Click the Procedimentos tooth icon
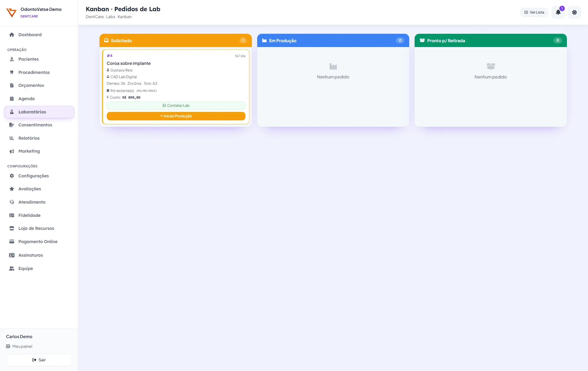 [x=12, y=72]
